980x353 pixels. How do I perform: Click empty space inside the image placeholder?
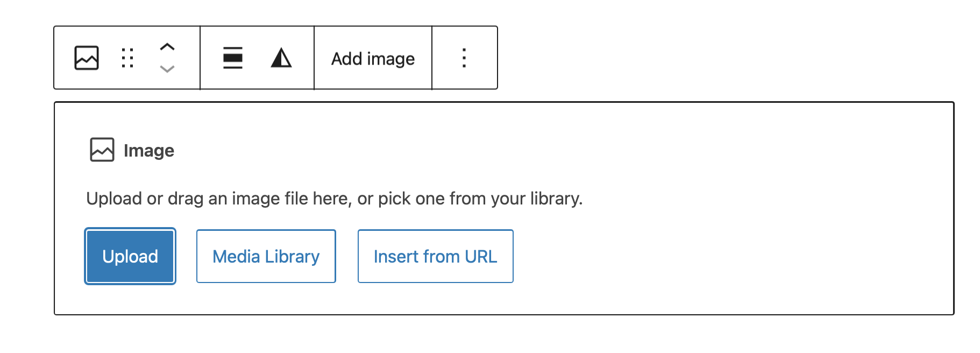tap(753, 161)
